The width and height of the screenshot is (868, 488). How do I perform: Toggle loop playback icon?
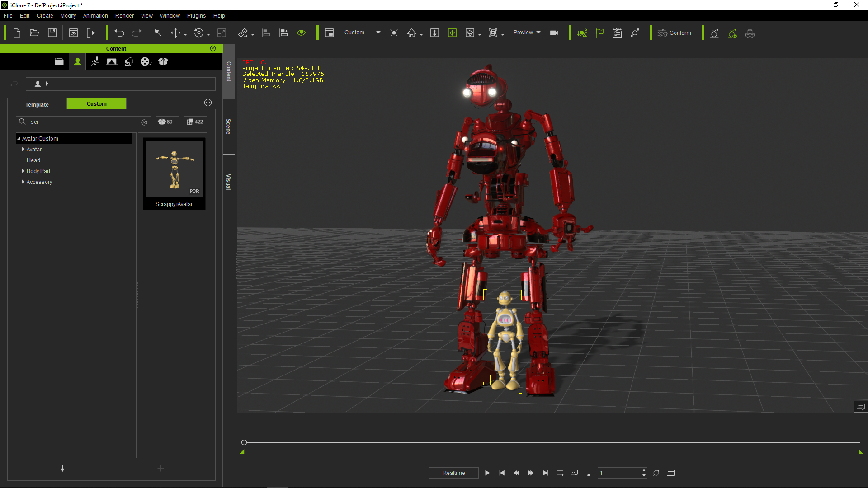[x=560, y=473]
